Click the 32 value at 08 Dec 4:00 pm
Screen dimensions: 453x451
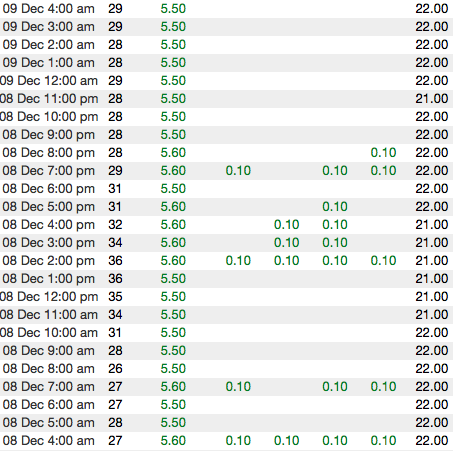point(115,225)
